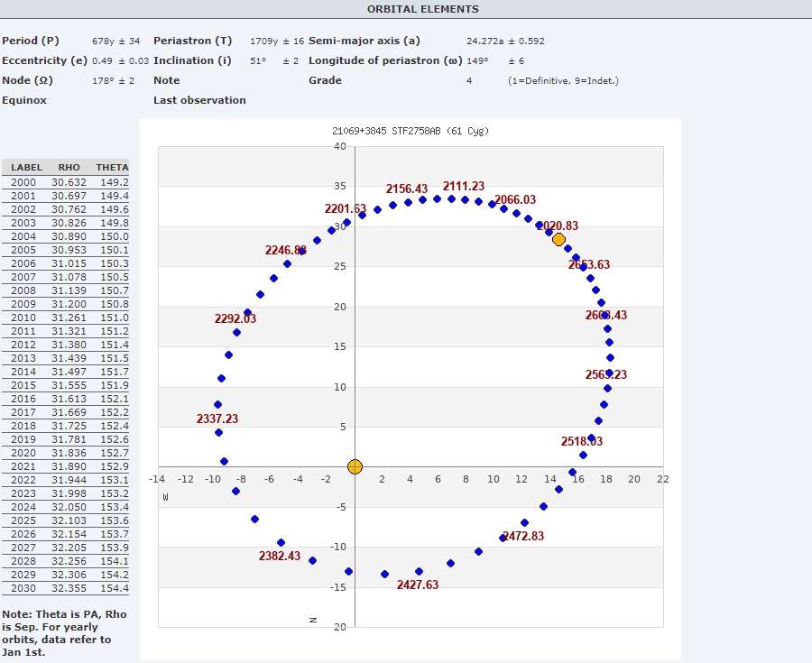
Task: Click the THETA column header
Action: [112, 167]
